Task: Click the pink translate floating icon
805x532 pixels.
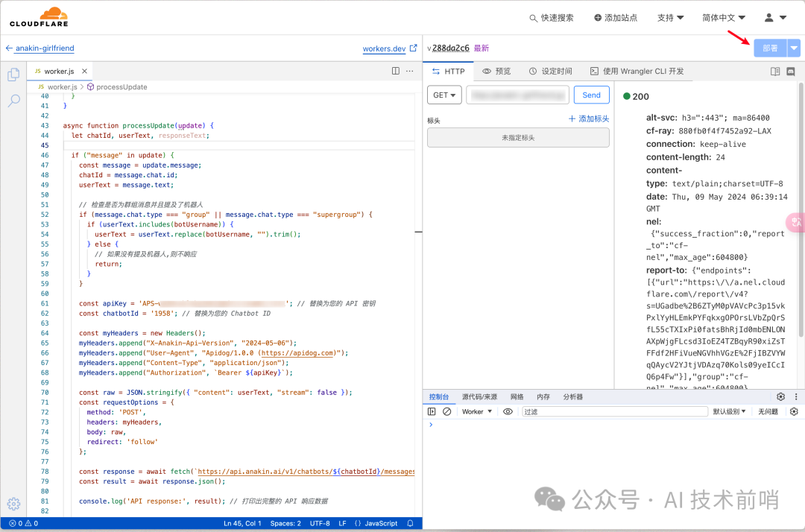Action: click(796, 222)
